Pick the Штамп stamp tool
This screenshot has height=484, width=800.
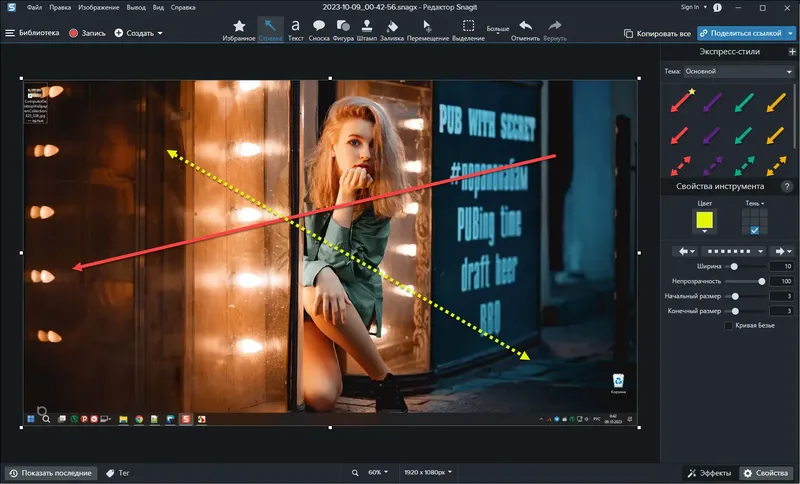pyautogui.click(x=368, y=29)
